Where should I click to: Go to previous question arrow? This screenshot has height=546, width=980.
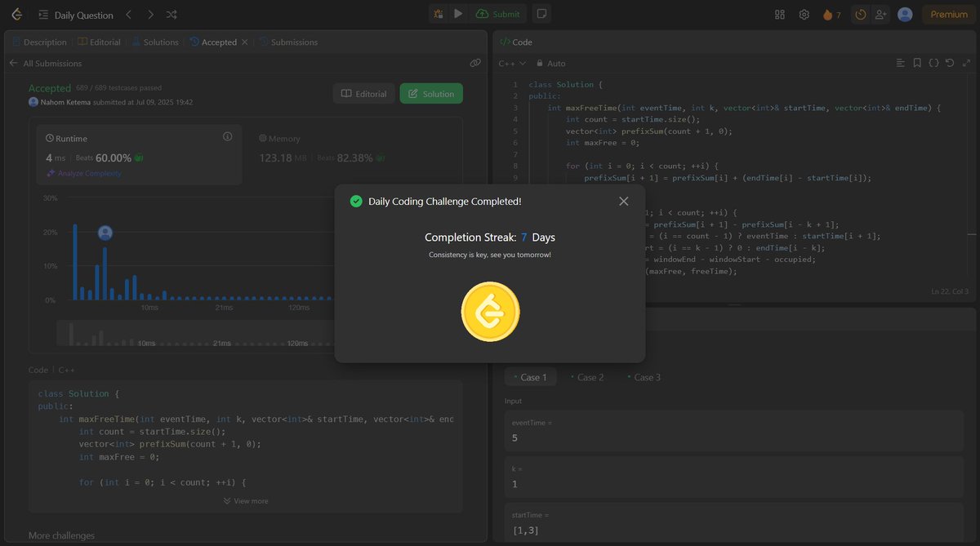[128, 15]
